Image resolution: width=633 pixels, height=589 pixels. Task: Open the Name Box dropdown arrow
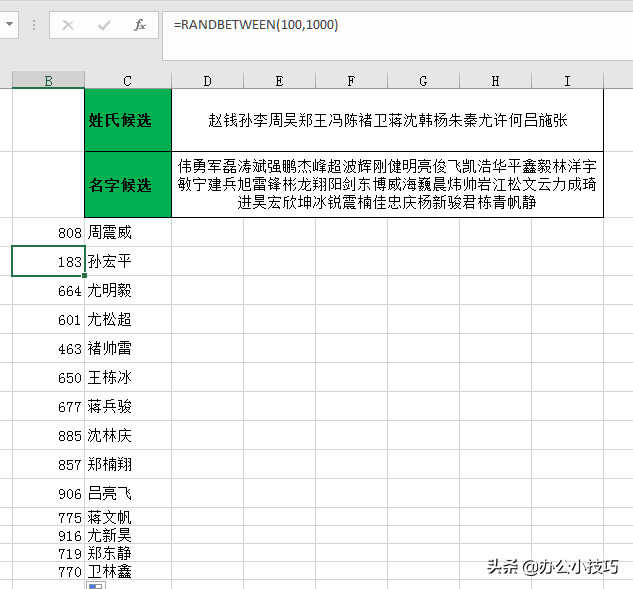(x=9, y=24)
